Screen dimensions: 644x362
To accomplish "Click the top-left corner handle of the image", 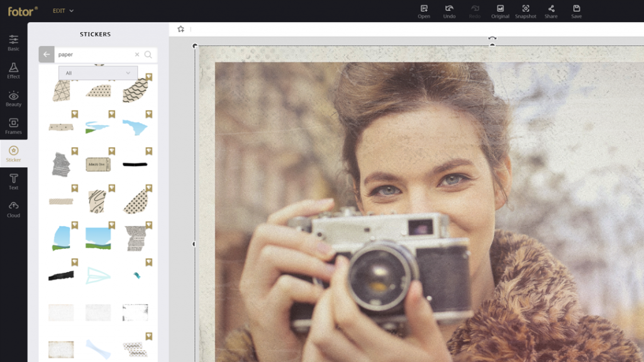I will click(195, 46).
